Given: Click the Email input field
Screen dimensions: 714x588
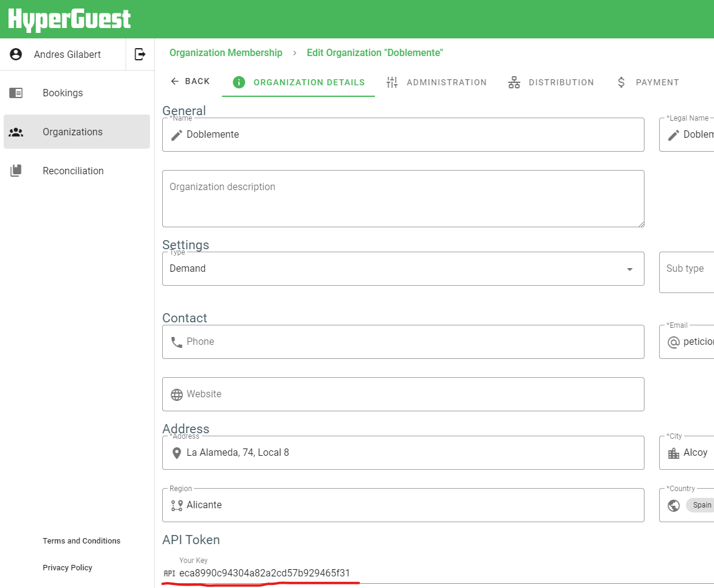Looking at the screenshot, I should click(686, 342).
